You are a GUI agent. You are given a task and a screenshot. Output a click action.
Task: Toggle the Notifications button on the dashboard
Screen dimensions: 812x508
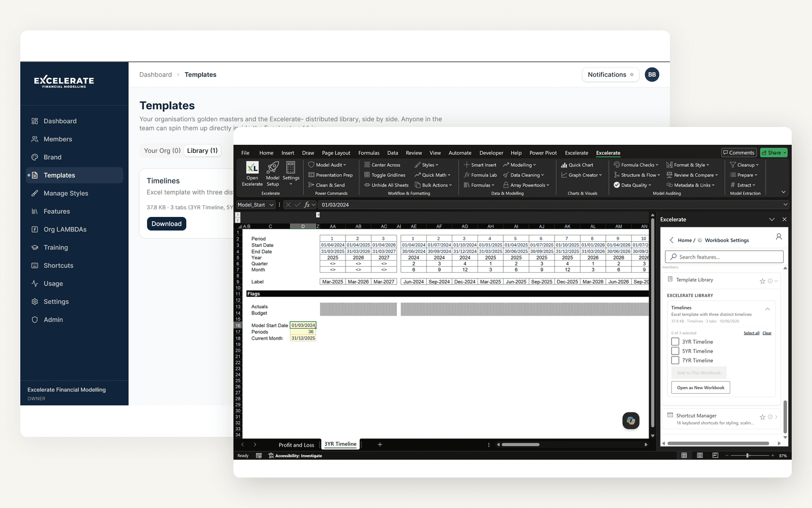[x=611, y=75]
